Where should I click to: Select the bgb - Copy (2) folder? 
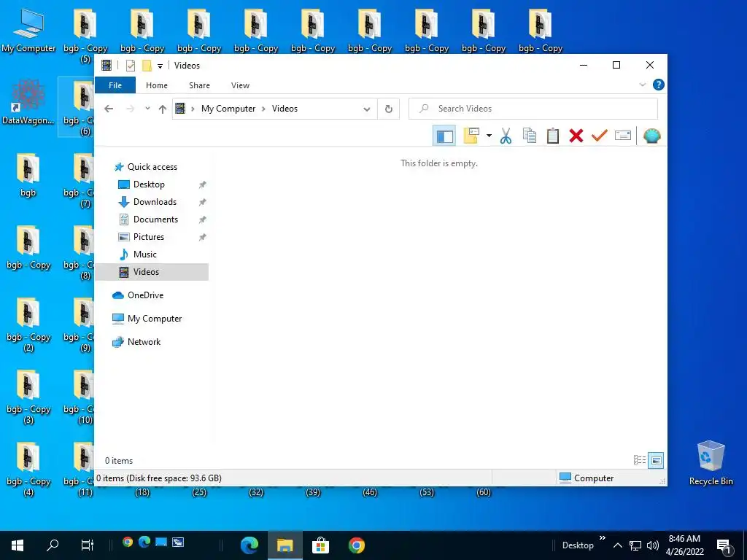28,324
